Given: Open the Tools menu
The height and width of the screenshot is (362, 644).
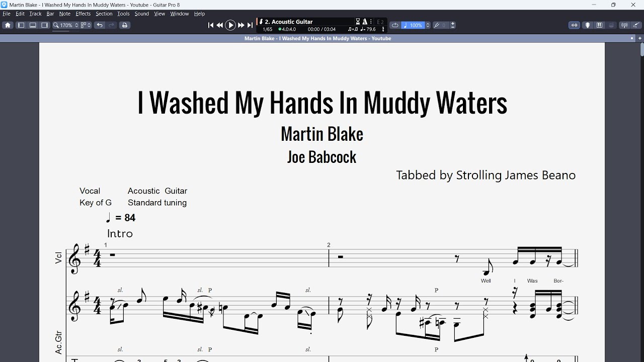Looking at the screenshot, I should tap(123, 14).
